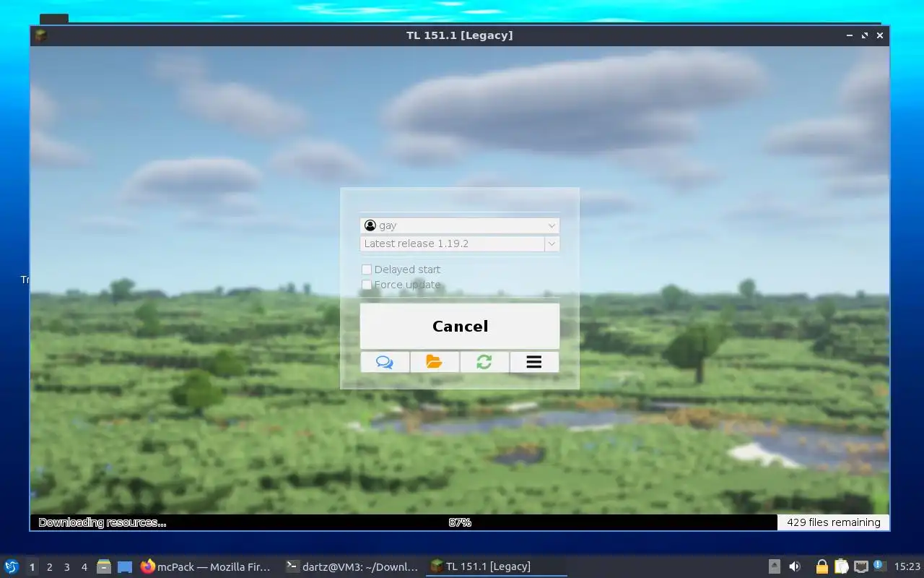Screen dimensions: 924x578
Task: Switch to the mcPack Mozilla Firefox window
Action: [x=206, y=567]
